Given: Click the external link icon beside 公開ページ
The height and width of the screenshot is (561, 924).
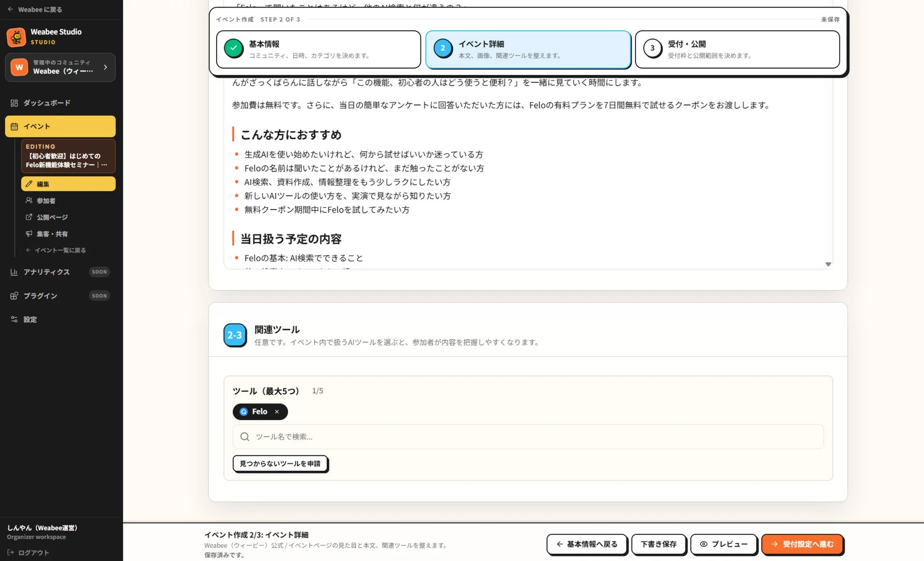Looking at the screenshot, I should tap(29, 217).
